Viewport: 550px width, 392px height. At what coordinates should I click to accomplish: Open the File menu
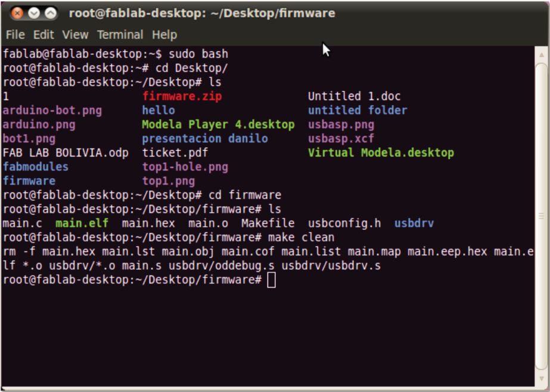coord(15,35)
